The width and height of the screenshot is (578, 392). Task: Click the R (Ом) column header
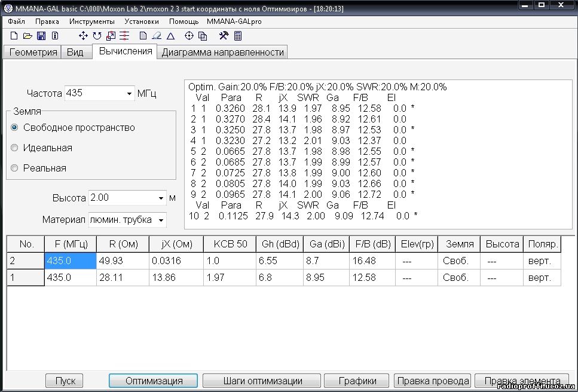pos(123,244)
